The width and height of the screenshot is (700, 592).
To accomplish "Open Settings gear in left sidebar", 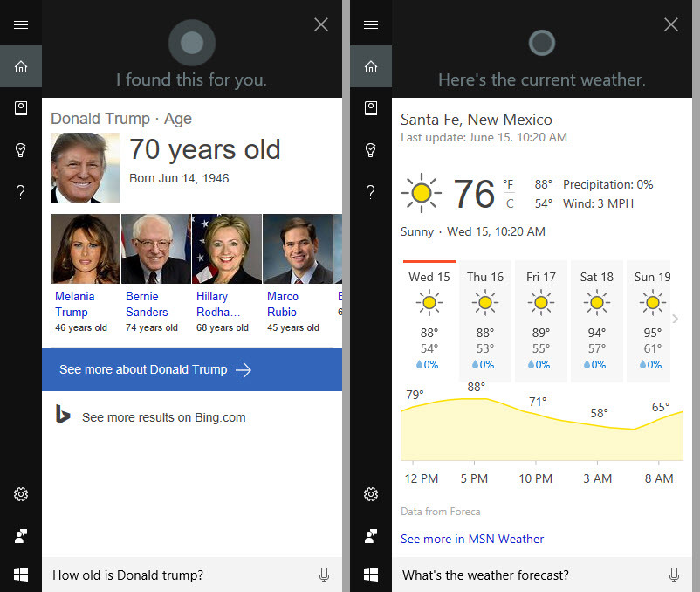I will (x=21, y=494).
